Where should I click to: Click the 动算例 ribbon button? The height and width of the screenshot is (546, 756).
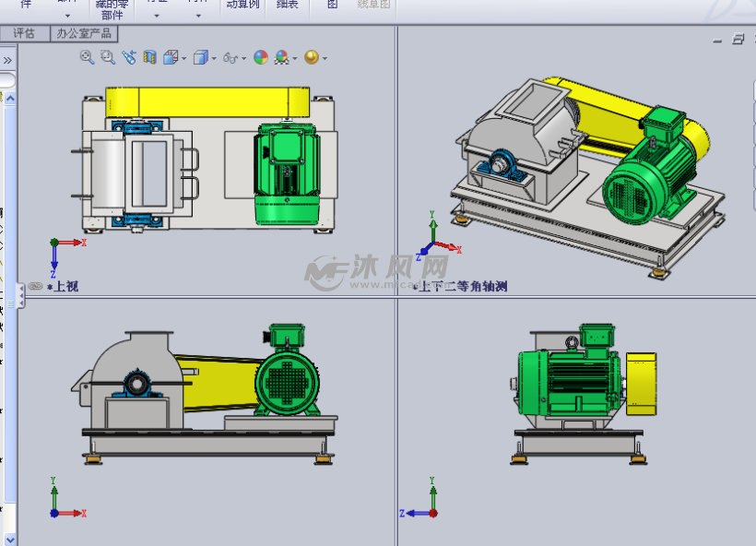click(x=242, y=7)
